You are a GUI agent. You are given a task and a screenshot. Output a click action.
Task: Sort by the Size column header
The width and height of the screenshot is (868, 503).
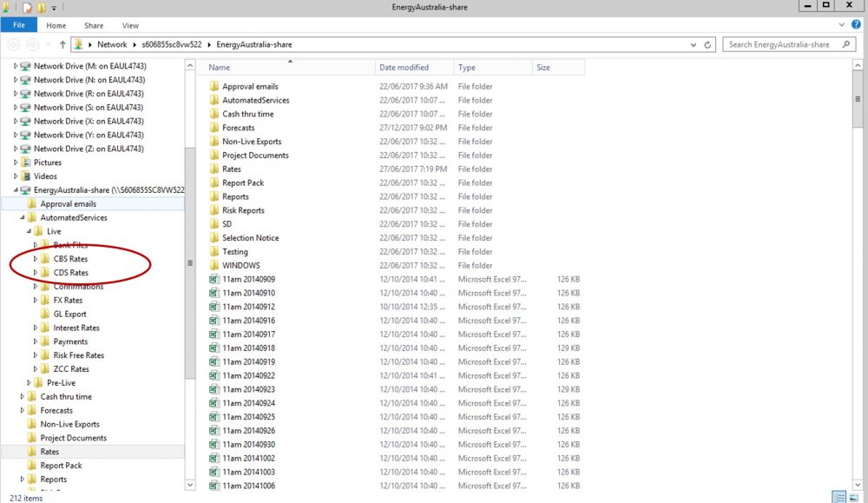558,67
